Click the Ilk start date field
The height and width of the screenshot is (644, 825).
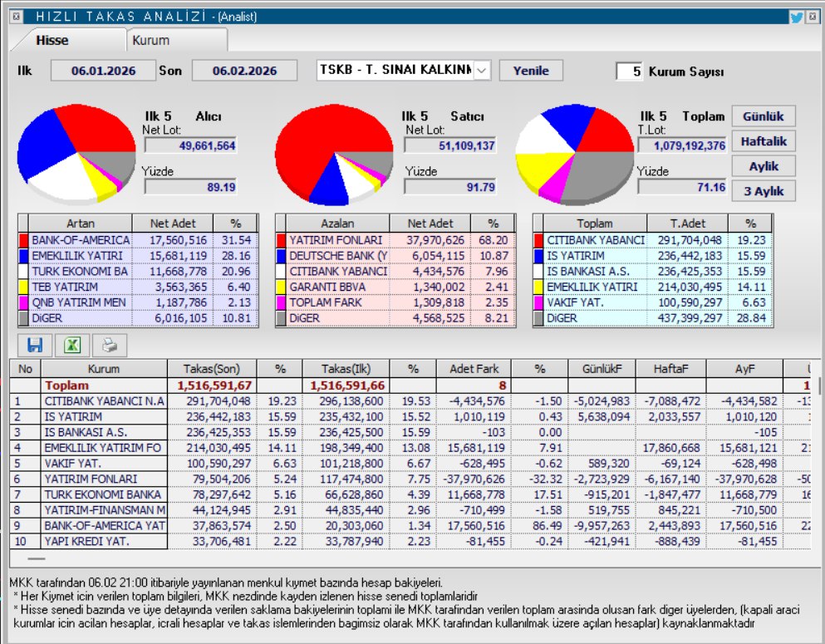click(x=103, y=71)
